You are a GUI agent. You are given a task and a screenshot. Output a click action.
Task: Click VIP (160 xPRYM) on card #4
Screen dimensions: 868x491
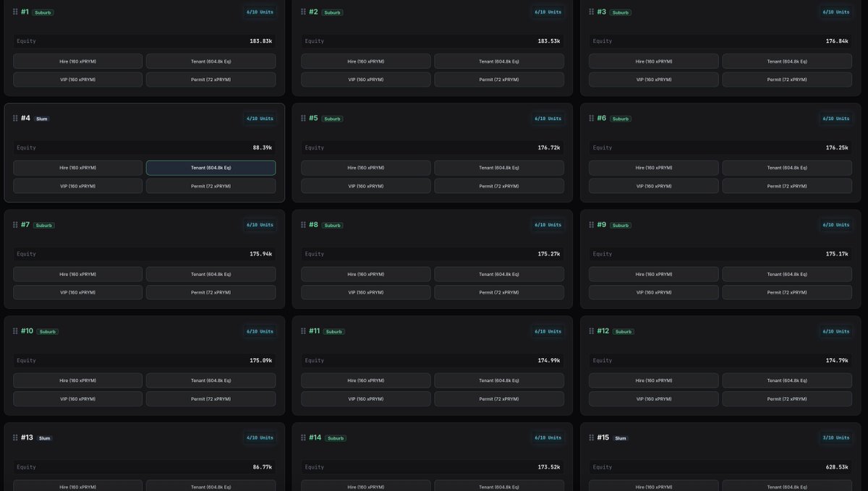[78, 186]
